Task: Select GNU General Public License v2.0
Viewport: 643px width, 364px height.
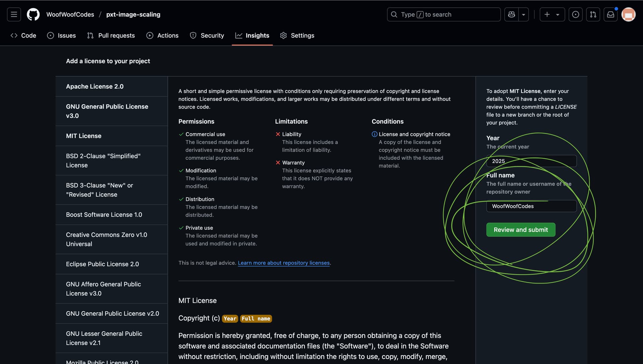Action: click(112, 313)
